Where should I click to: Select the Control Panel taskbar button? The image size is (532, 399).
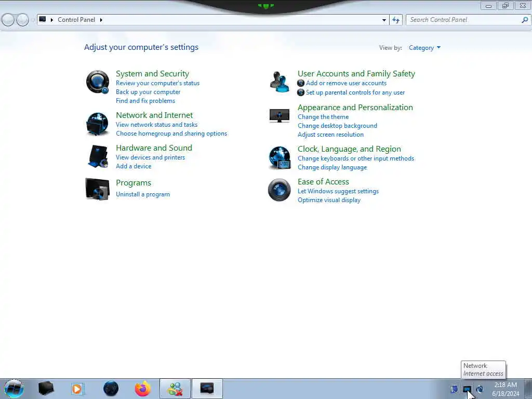(207, 389)
